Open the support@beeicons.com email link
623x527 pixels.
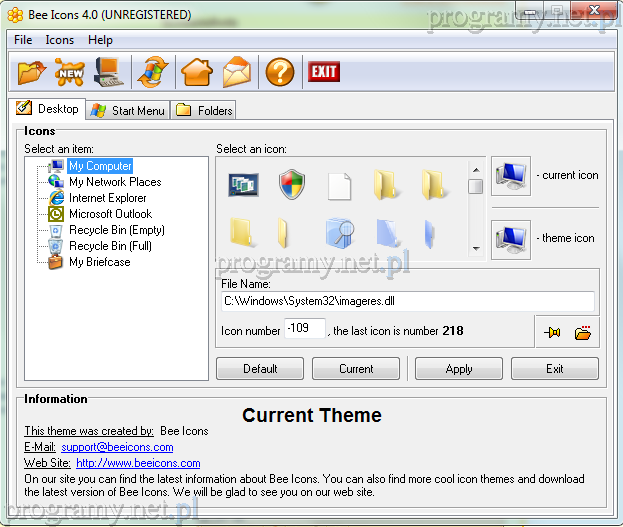117,447
